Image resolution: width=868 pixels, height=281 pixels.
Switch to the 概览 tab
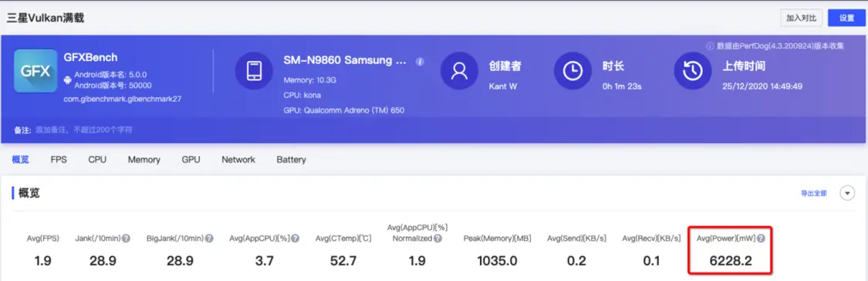tap(21, 160)
